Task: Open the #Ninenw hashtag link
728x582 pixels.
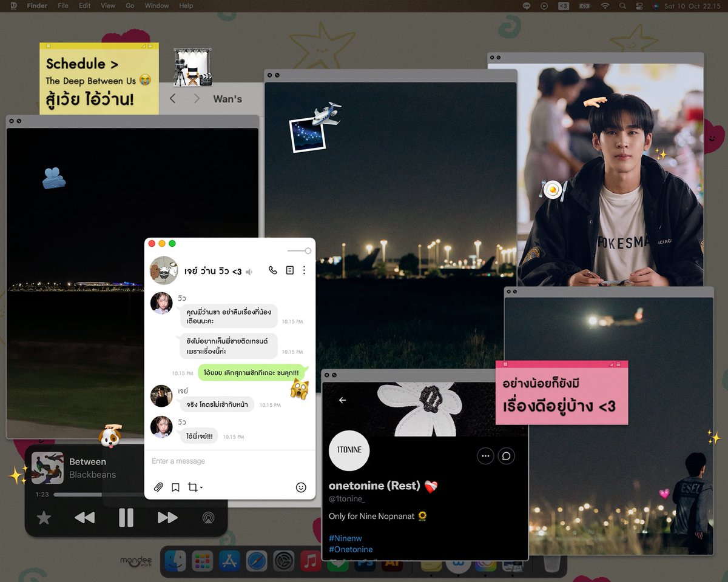Action: click(x=345, y=538)
